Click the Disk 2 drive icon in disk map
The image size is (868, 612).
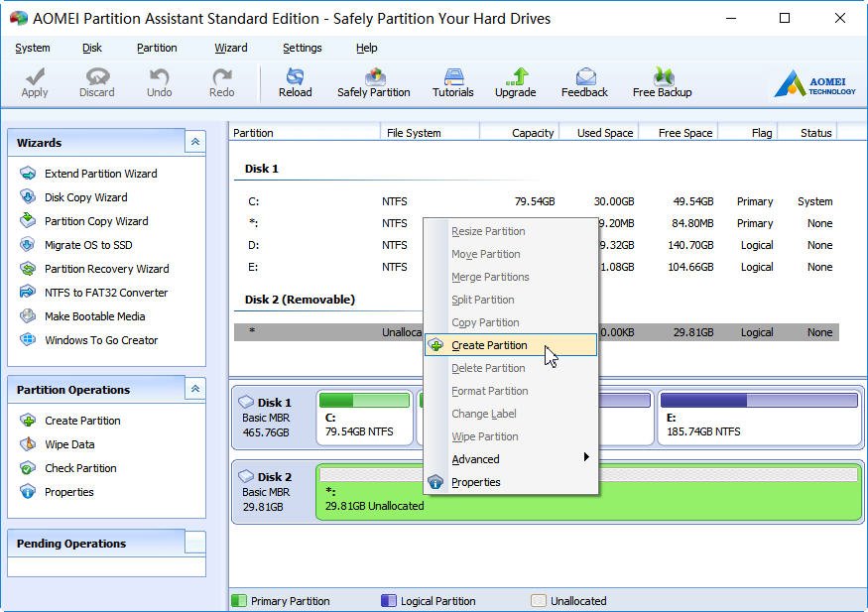tap(246, 476)
